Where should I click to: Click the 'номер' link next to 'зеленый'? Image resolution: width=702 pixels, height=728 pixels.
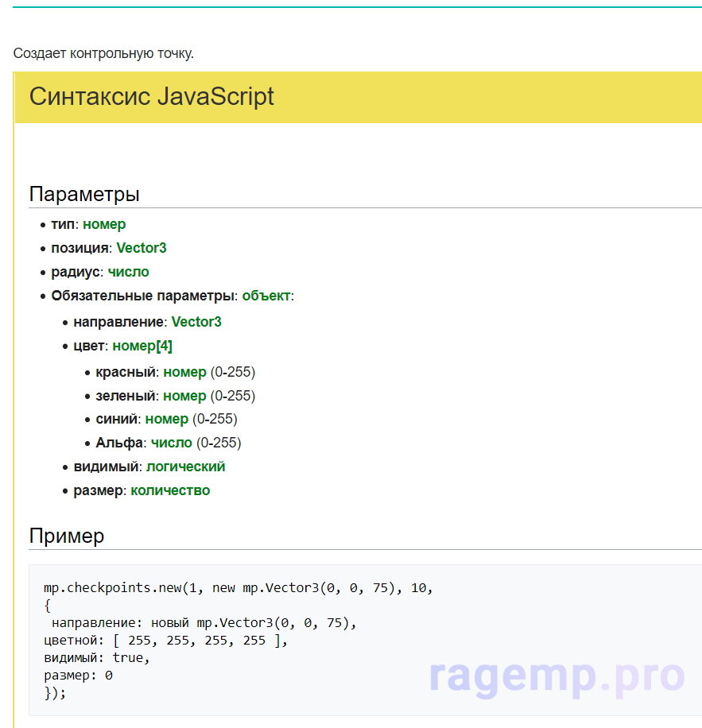(x=184, y=396)
